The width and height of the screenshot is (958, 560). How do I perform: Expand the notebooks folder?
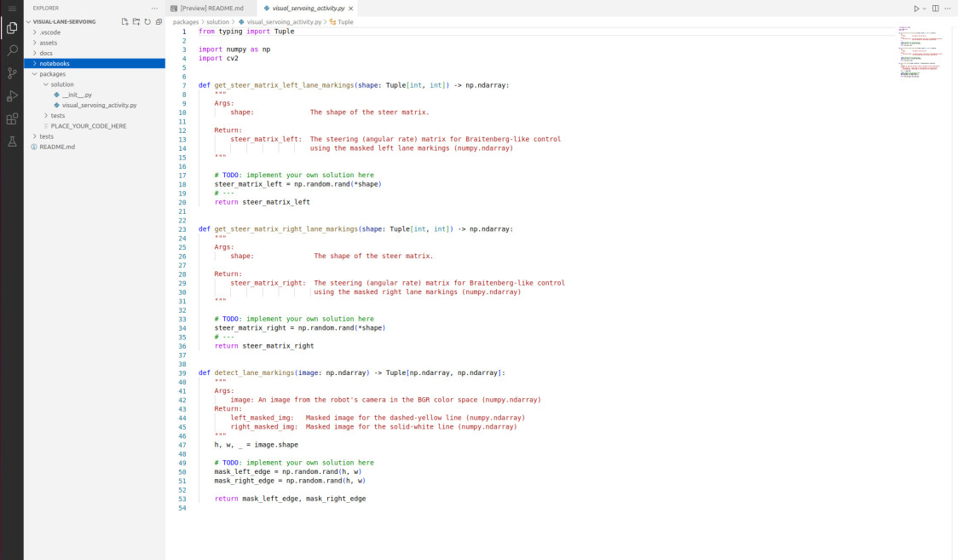55,63
